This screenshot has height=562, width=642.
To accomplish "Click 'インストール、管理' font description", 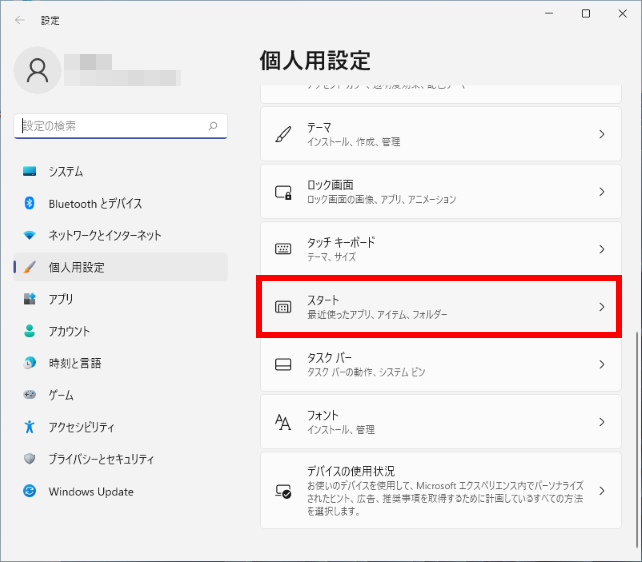I will tap(341, 429).
